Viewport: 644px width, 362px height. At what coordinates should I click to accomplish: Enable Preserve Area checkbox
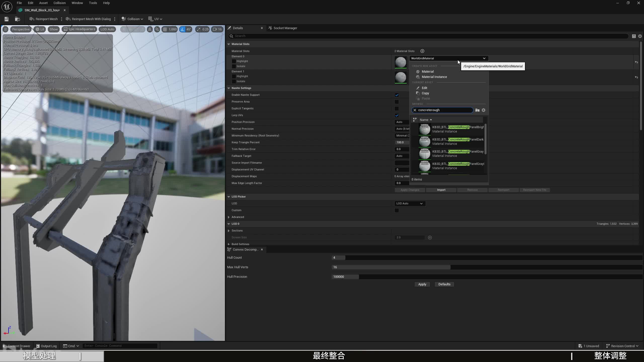pyautogui.click(x=397, y=102)
